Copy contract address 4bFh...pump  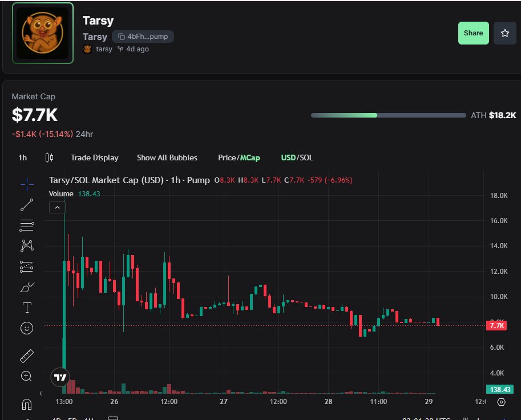(x=143, y=37)
